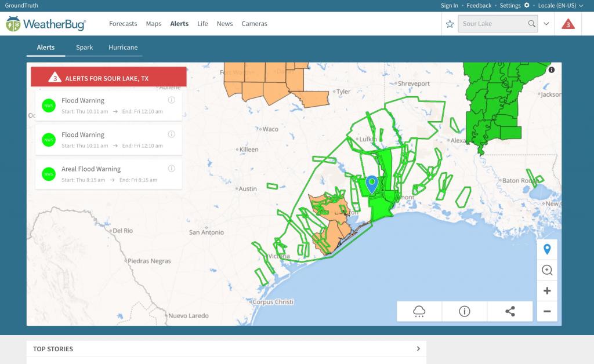This screenshot has height=364, width=594.
Task: Switch to the Spark tab
Action: point(84,48)
